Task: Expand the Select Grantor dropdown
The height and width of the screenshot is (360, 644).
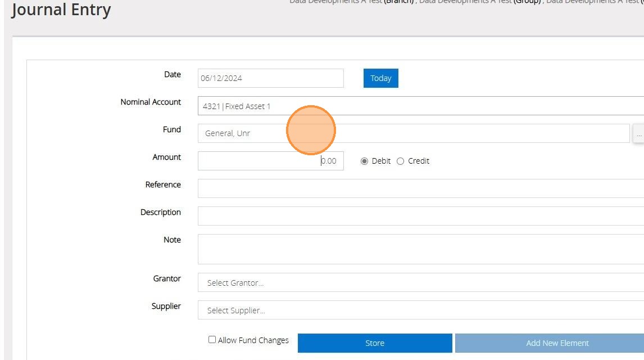Action: coord(420,283)
